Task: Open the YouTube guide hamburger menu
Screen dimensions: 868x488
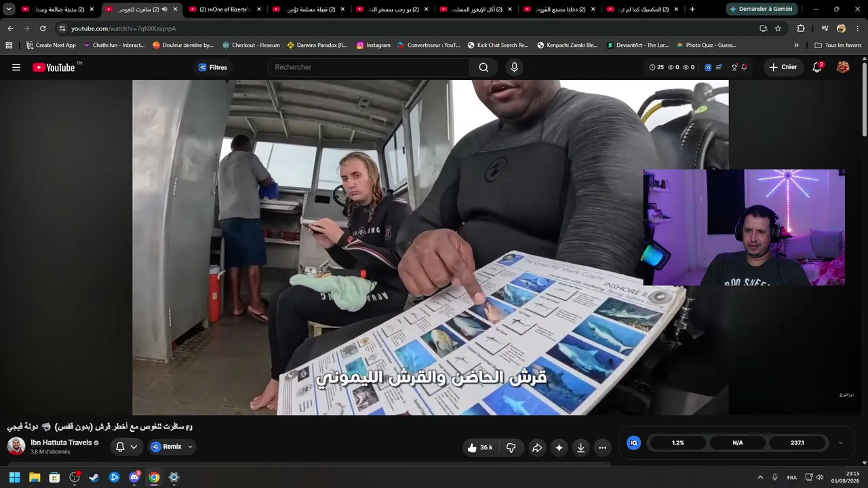Action: click(16, 67)
